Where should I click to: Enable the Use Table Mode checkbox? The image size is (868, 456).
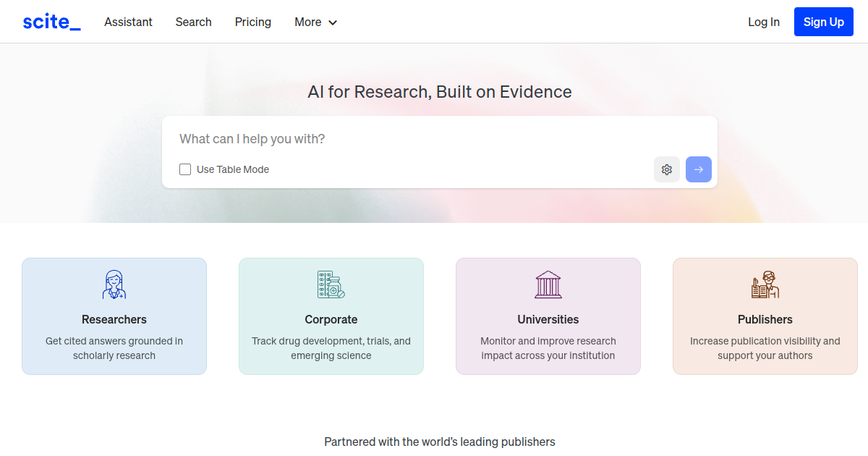(185, 169)
